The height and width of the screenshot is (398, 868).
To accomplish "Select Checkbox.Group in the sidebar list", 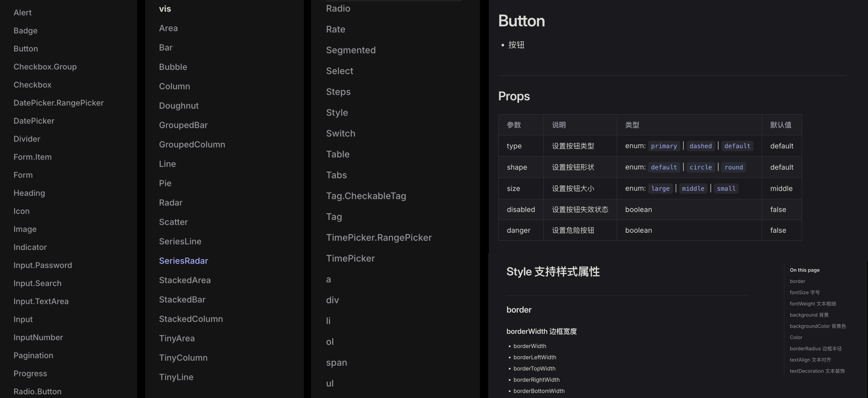I will (45, 67).
